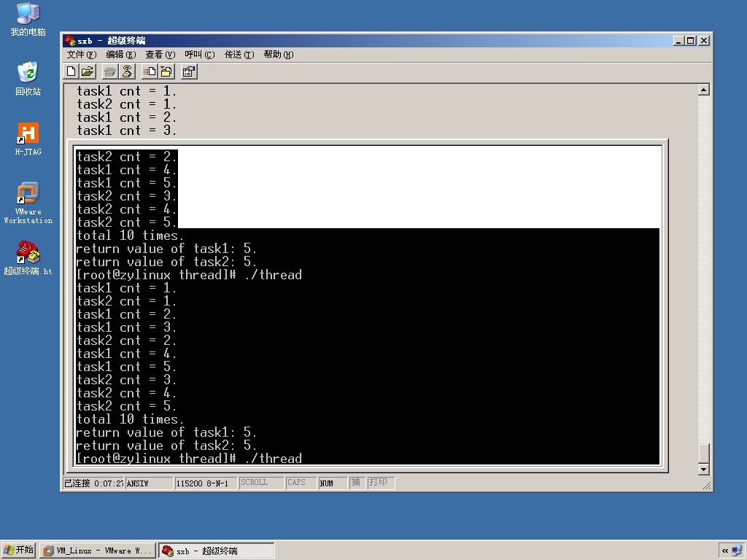The height and width of the screenshot is (560, 747).
Task: Minimize the 超级终端 window
Action: click(x=679, y=41)
